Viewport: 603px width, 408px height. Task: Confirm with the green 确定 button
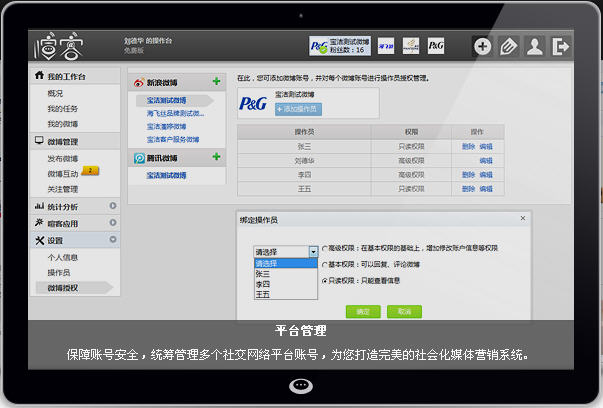[x=363, y=311]
